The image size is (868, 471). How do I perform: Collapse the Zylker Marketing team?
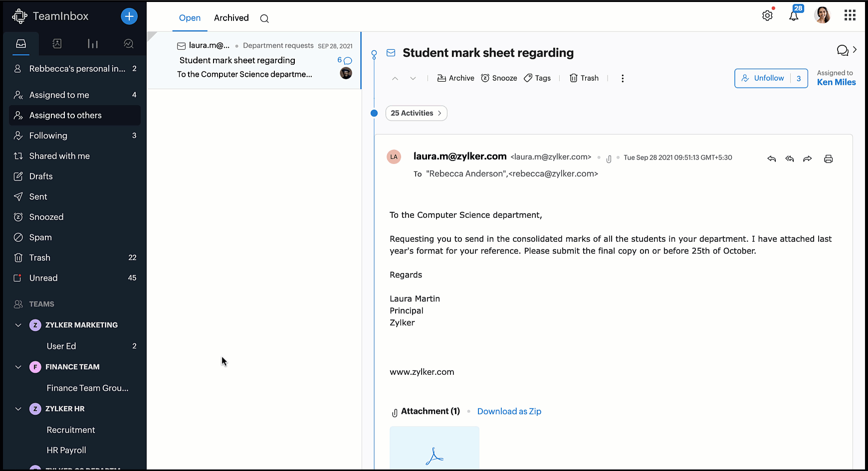click(x=18, y=325)
